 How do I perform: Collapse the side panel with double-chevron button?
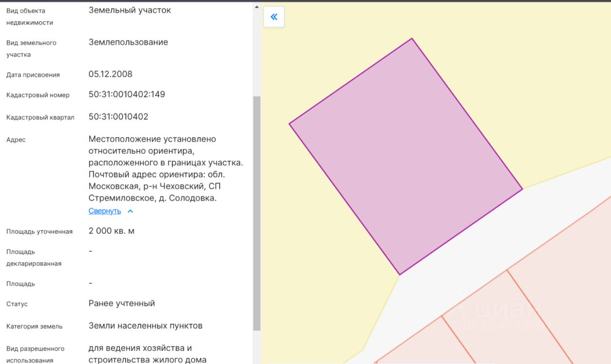[x=274, y=17]
